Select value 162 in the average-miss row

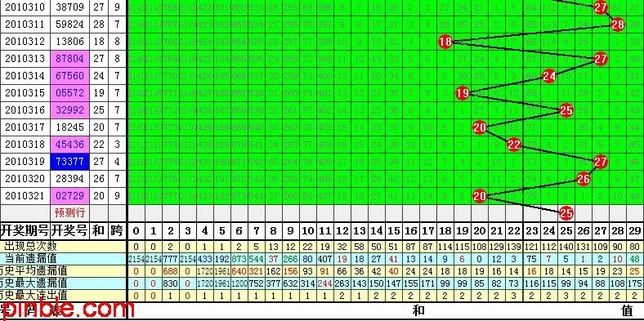click(274, 271)
